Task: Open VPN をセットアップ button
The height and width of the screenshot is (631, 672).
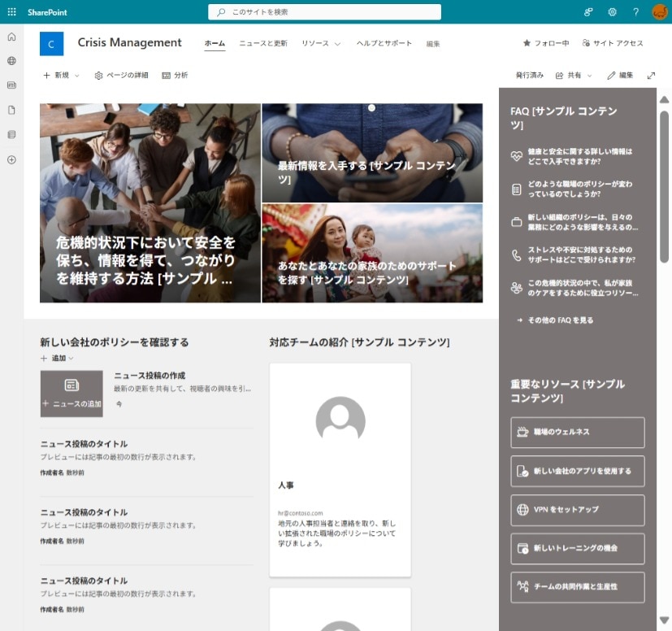Action: pos(577,510)
